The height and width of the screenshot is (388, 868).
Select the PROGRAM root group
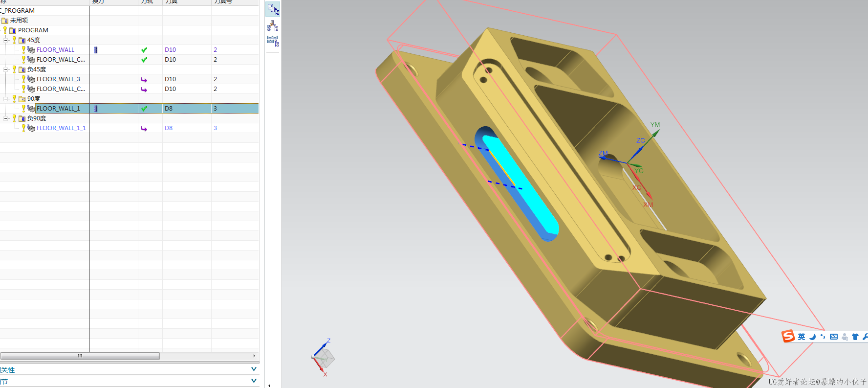point(33,30)
